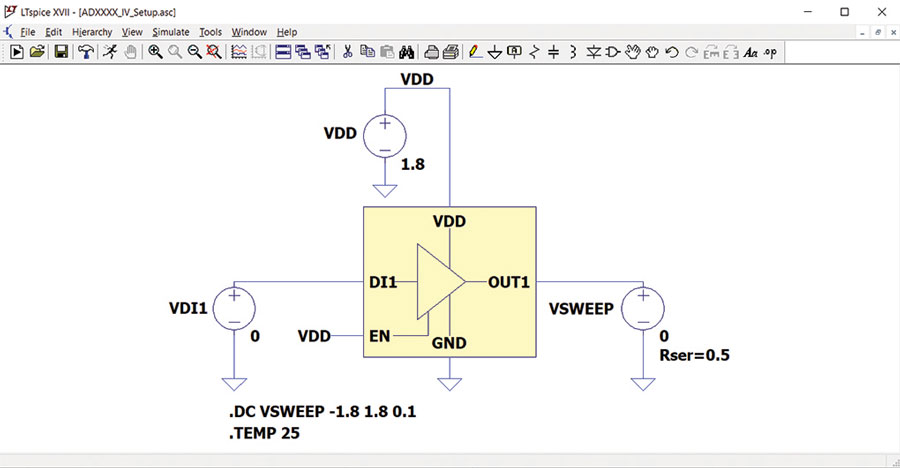900x468 pixels.
Task: Click the Zoom to fit icon
Action: (214, 52)
